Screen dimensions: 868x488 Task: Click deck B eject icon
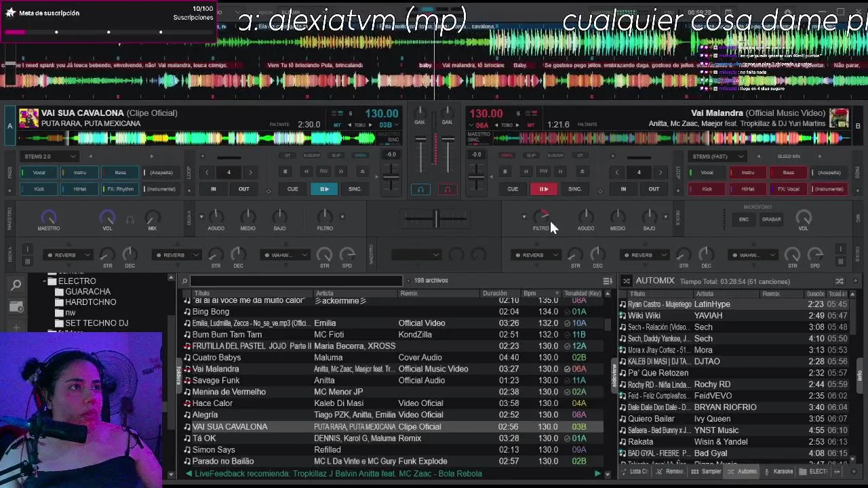point(582,172)
